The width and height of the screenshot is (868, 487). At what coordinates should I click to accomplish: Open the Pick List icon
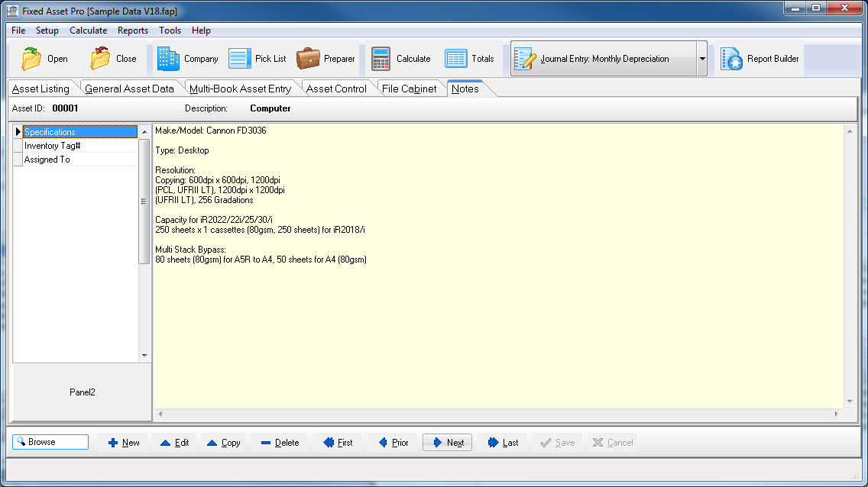coord(240,59)
